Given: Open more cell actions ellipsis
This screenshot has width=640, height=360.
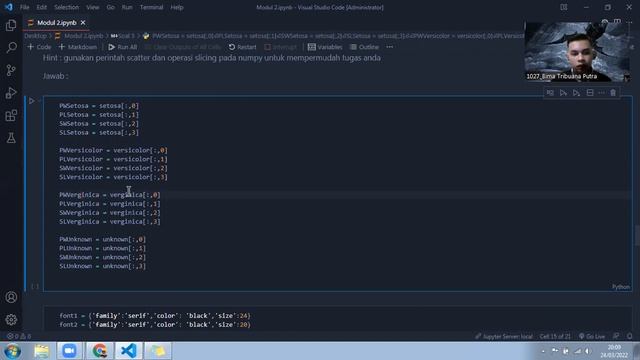Looking at the screenshot, I should pyautogui.click(x=602, y=93).
